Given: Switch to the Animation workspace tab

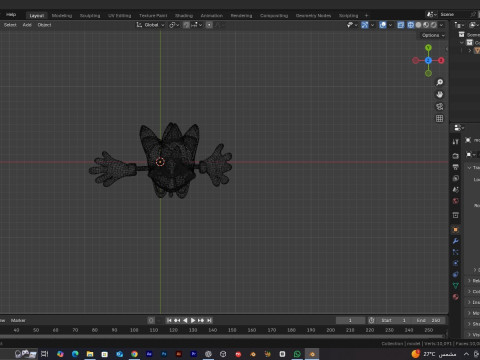Looking at the screenshot, I should [x=211, y=15].
